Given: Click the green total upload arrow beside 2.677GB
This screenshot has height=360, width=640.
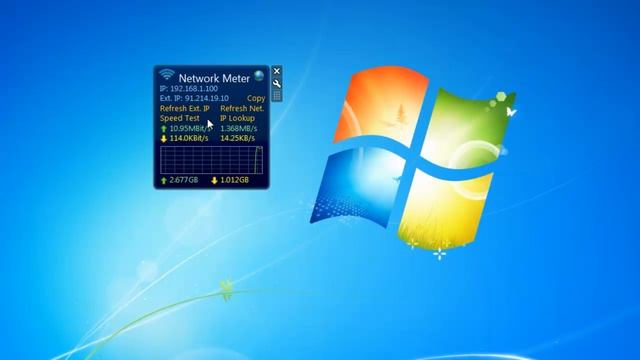Looking at the screenshot, I should 164,180.
